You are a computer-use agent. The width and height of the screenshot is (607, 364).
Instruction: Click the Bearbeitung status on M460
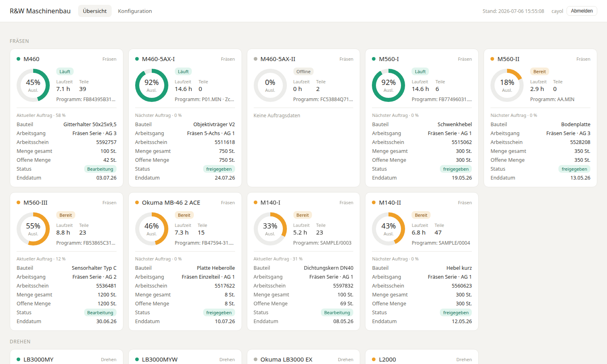tap(100, 169)
